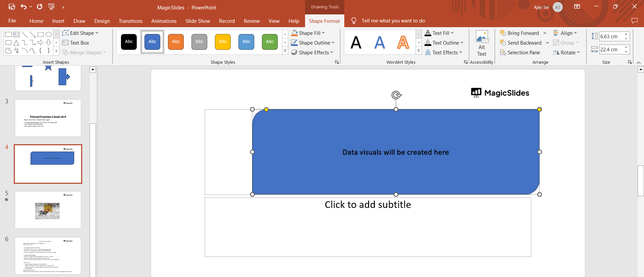Pick the straight Line shape
The width and height of the screenshot is (644, 277).
pyautogui.click(x=24, y=34)
